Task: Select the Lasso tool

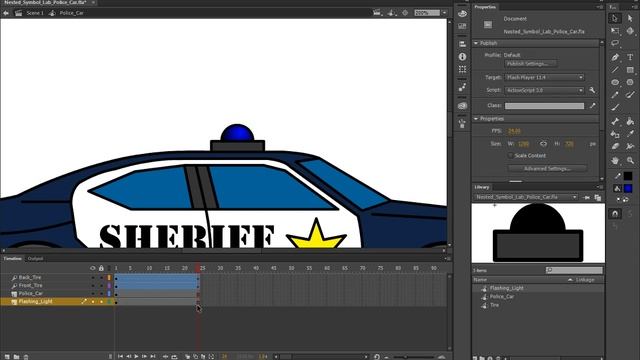Action: click(x=615, y=43)
